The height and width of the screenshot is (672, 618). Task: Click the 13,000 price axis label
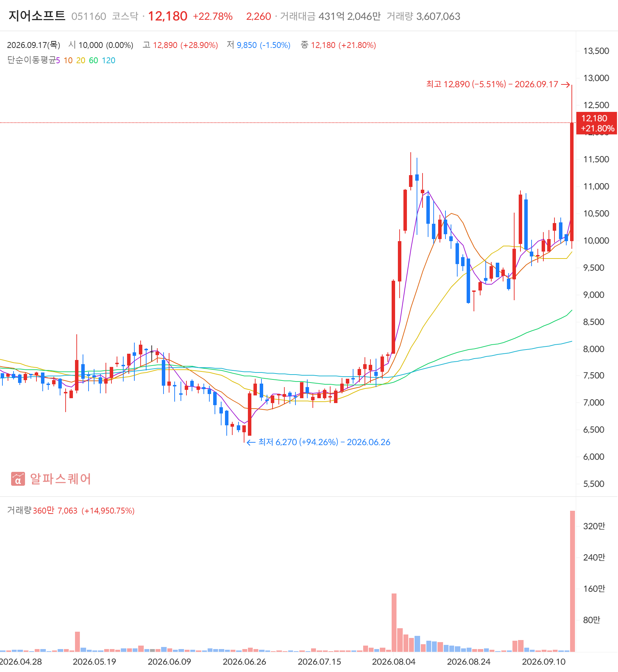pyautogui.click(x=596, y=78)
